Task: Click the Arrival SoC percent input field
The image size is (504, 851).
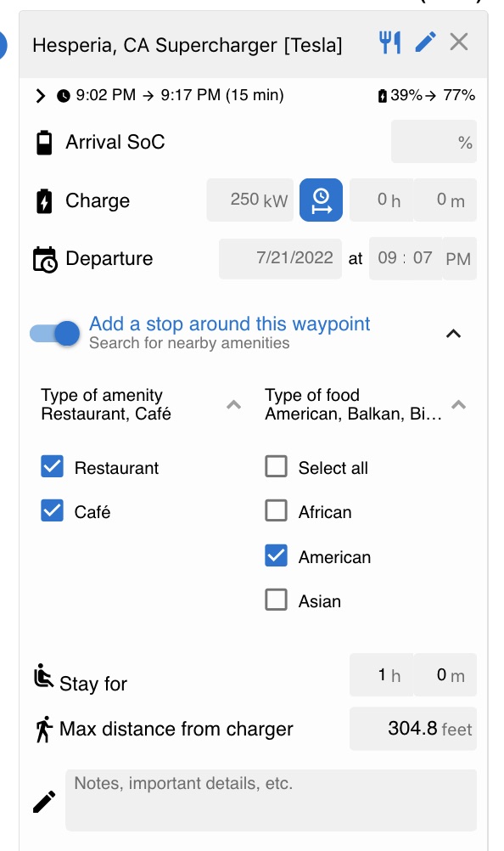Action: [x=434, y=142]
